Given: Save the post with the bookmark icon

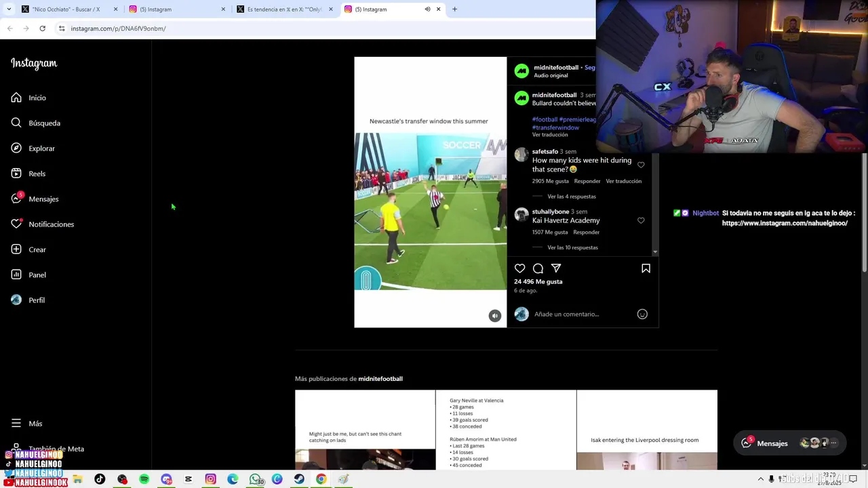Looking at the screenshot, I should click(646, 268).
